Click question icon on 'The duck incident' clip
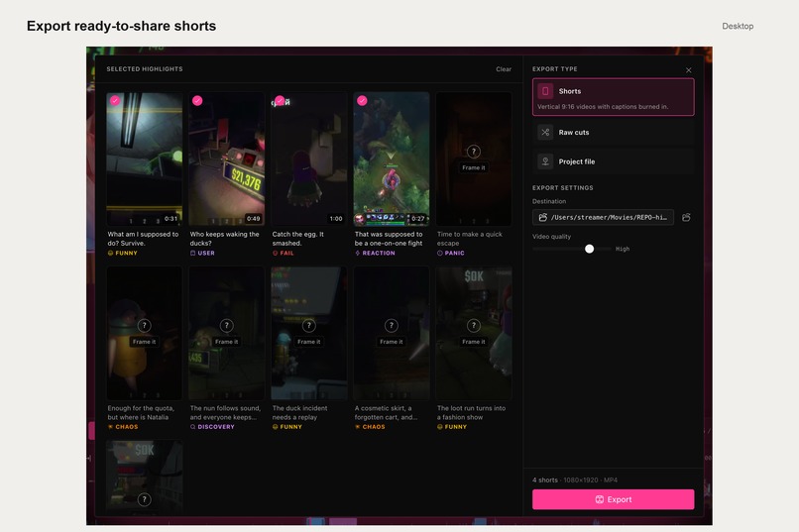This screenshot has height=532, width=799. (309, 325)
